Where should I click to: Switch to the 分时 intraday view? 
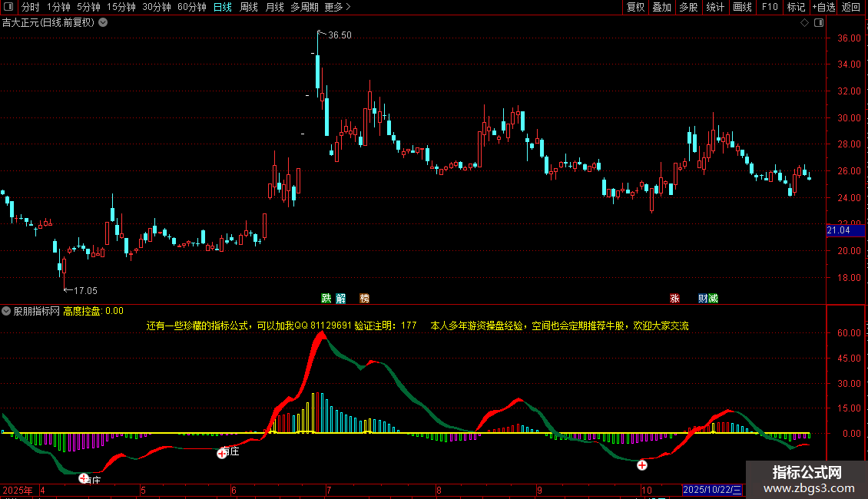pyautogui.click(x=31, y=7)
